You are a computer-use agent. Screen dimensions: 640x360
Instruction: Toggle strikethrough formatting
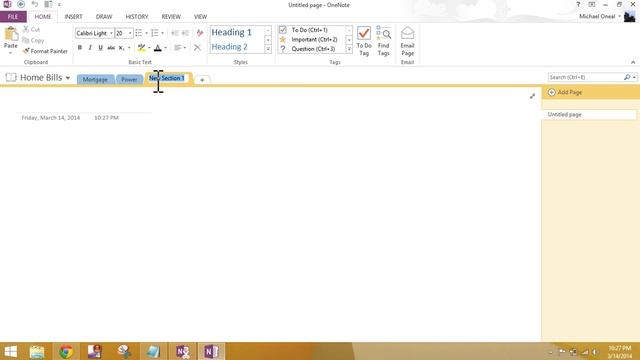click(111, 48)
